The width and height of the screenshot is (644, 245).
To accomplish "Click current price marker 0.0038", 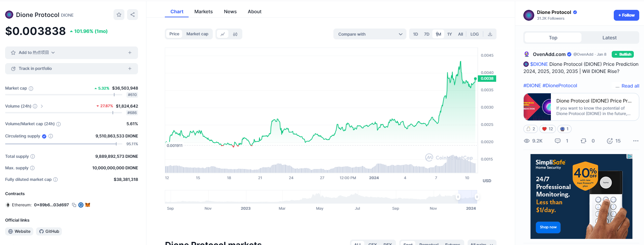I will pyautogui.click(x=487, y=78).
